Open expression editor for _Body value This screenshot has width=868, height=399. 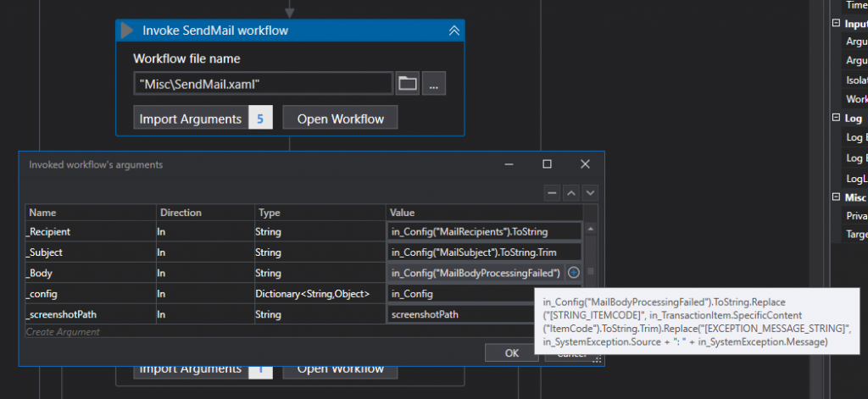(574, 273)
